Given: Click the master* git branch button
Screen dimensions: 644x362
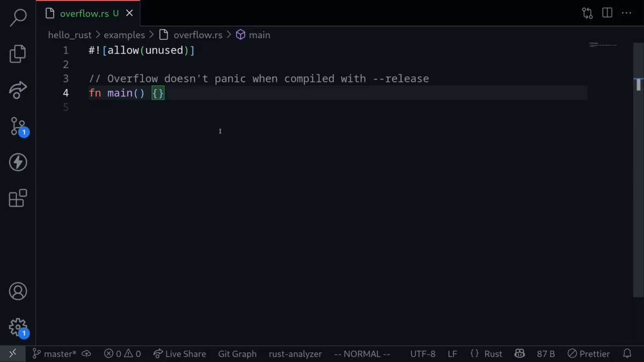Looking at the screenshot, I should (x=54, y=353).
